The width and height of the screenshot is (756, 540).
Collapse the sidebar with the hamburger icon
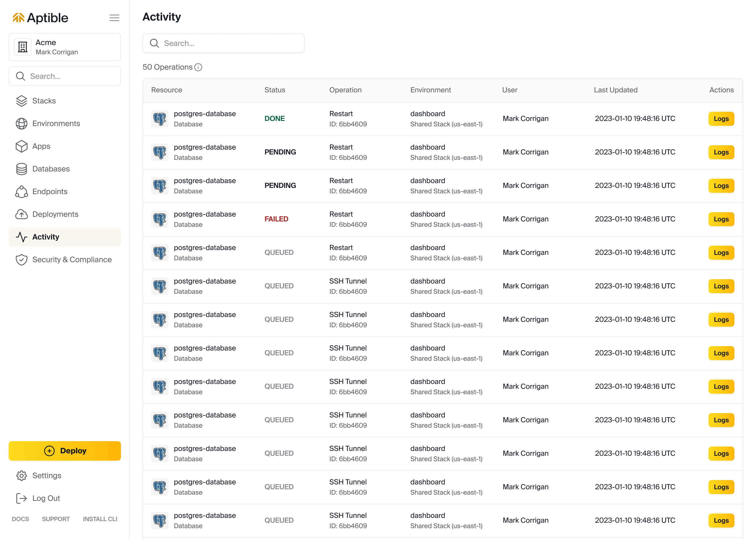tap(114, 18)
